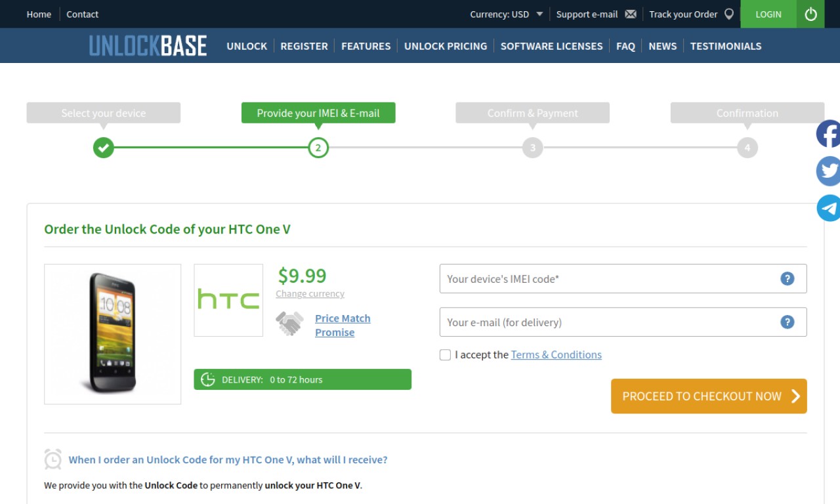Accept the Terms & Conditions checkbox

[x=445, y=355]
